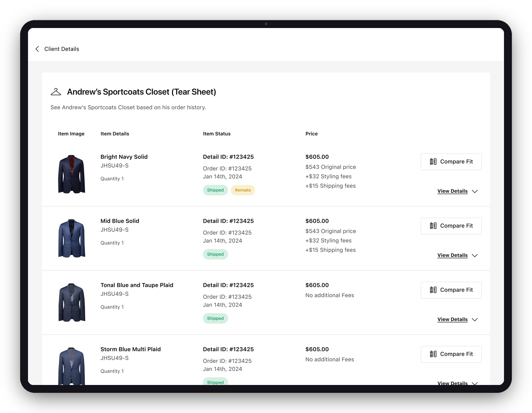Open the Tonal Blue and Taupe Plaid image
532x413 pixels.
point(71,302)
